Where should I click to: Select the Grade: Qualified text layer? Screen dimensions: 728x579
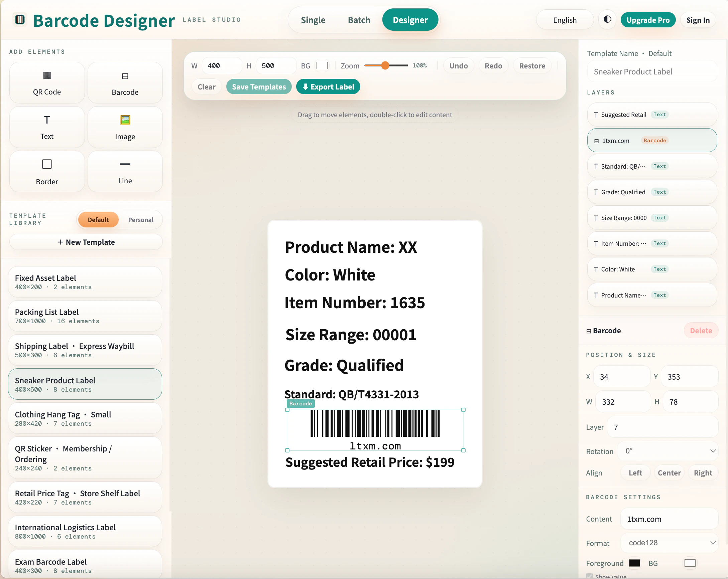coord(651,192)
